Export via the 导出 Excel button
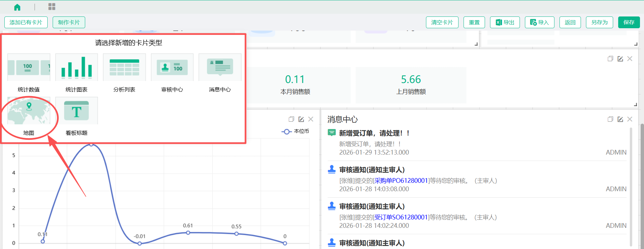The height and width of the screenshot is (249, 644). pos(505,23)
